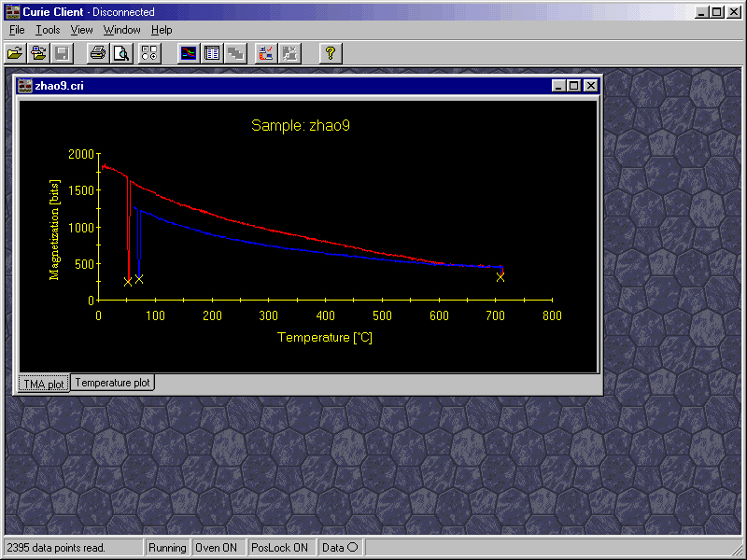Show the curve plot view icon
Image resolution: width=747 pixels, height=560 pixels.
coord(189,53)
